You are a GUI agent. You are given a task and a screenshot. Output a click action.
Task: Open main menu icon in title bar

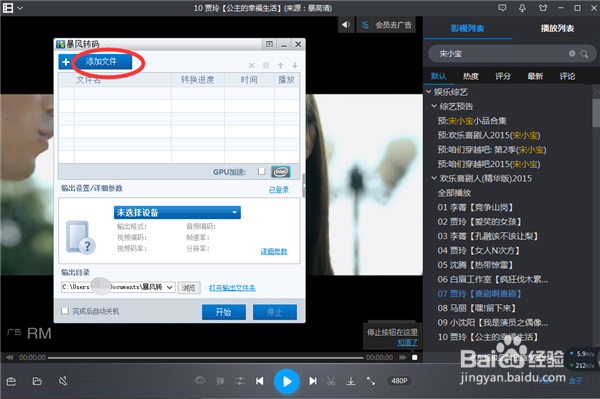pos(8,8)
